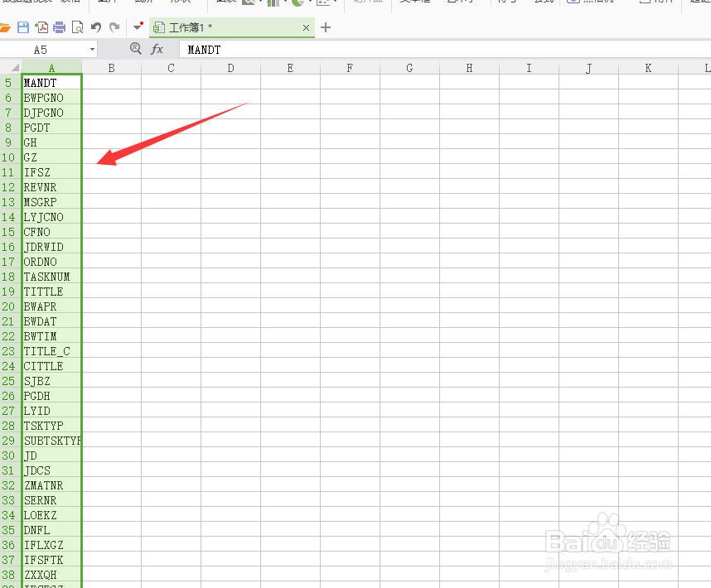Image resolution: width=711 pixels, height=588 pixels.
Task: Click the Open folder icon
Action: (4, 27)
